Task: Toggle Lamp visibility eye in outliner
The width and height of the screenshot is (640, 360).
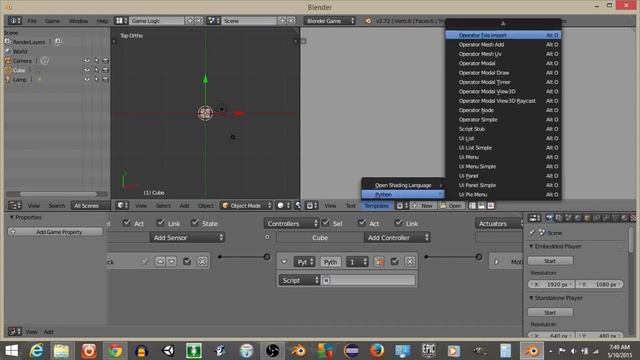Action: (x=87, y=79)
